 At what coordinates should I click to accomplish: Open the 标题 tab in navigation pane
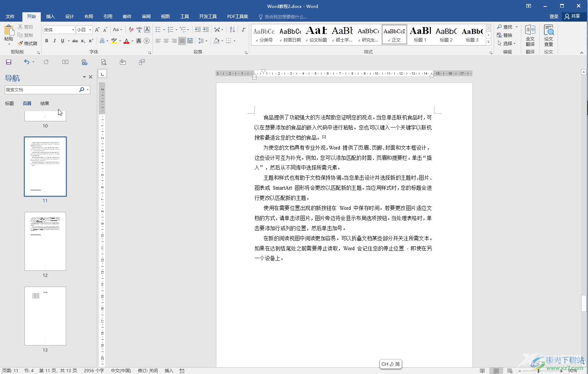[x=9, y=104]
